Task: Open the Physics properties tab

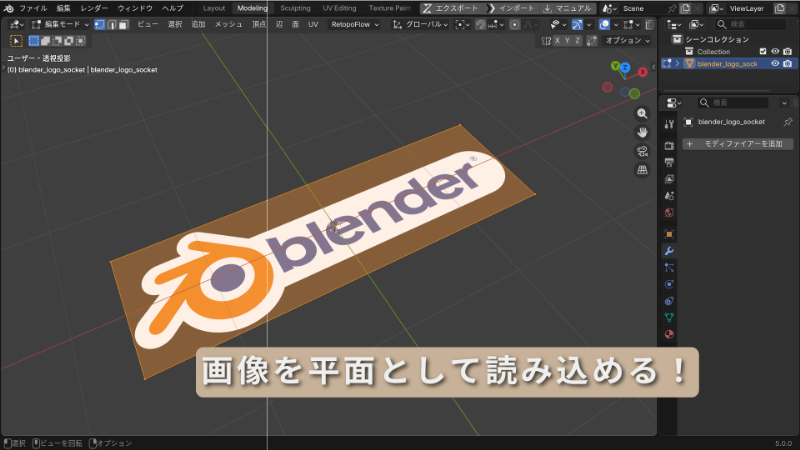Action: coord(669,284)
